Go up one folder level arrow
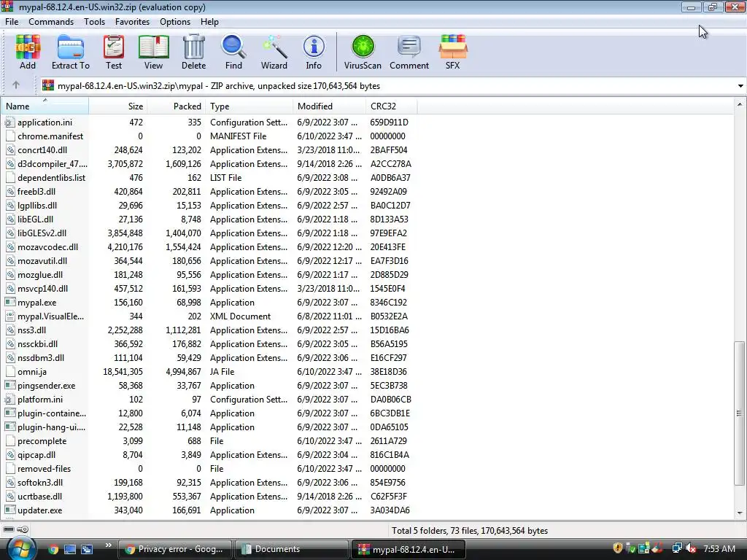747x560 pixels. 16,85
